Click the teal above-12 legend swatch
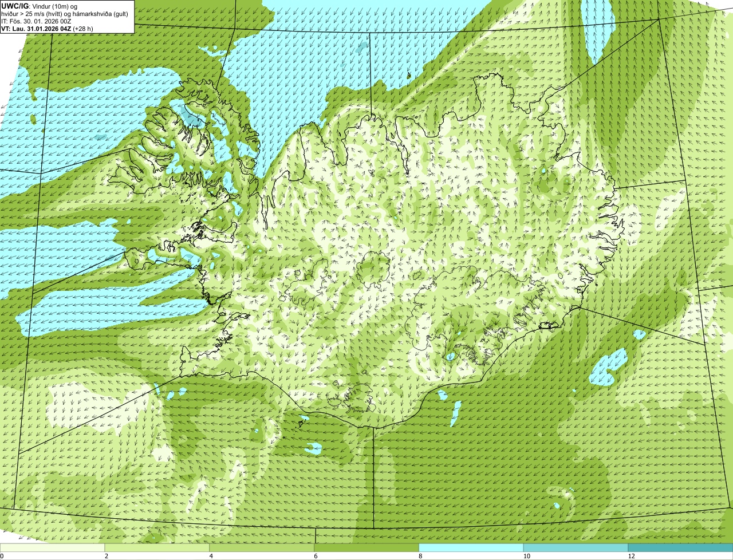Image resolution: width=733 pixels, height=560 pixels. (680, 548)
